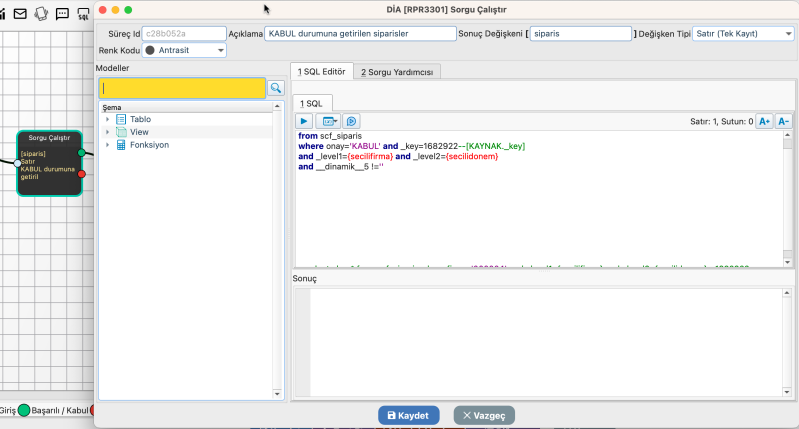Screen dimensions: 799x429
Task: Click the Açıklama text field
Action: pyautogui.click(x=360, y=33)
